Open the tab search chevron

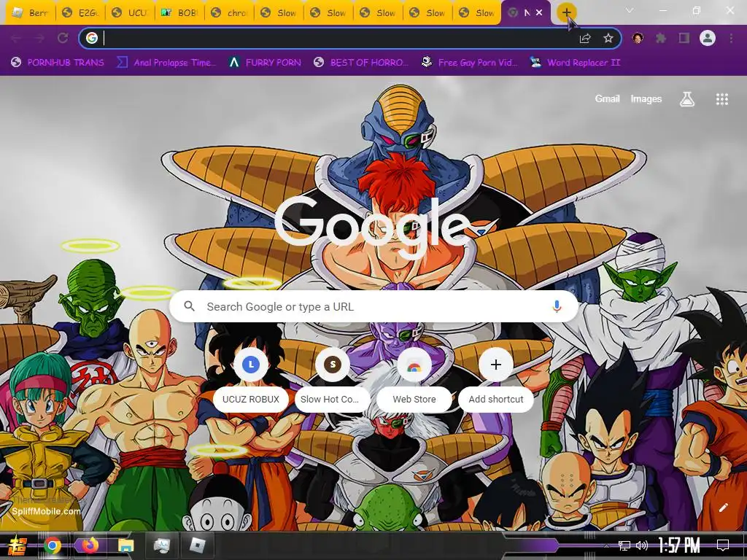click(630, 10)
